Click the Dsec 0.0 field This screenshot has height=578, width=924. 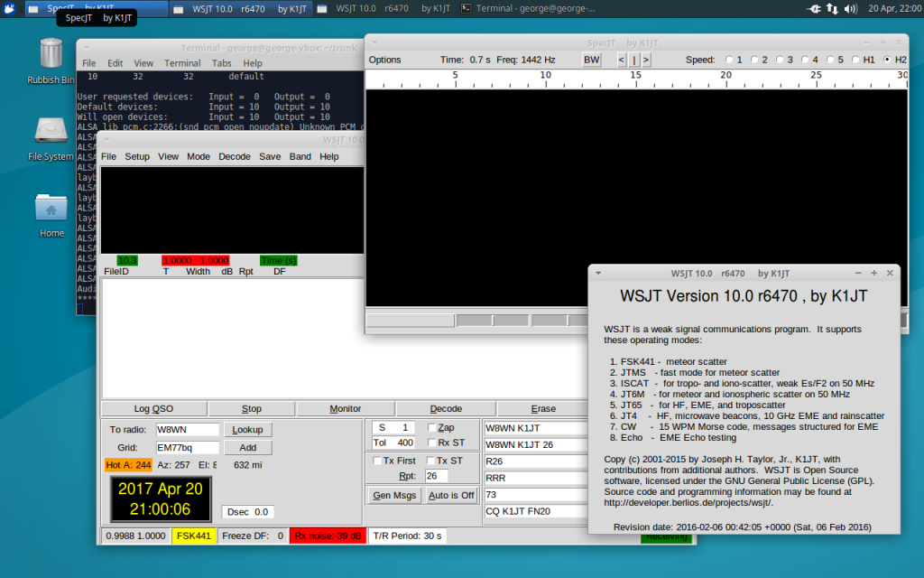click(x=247, y=512)
